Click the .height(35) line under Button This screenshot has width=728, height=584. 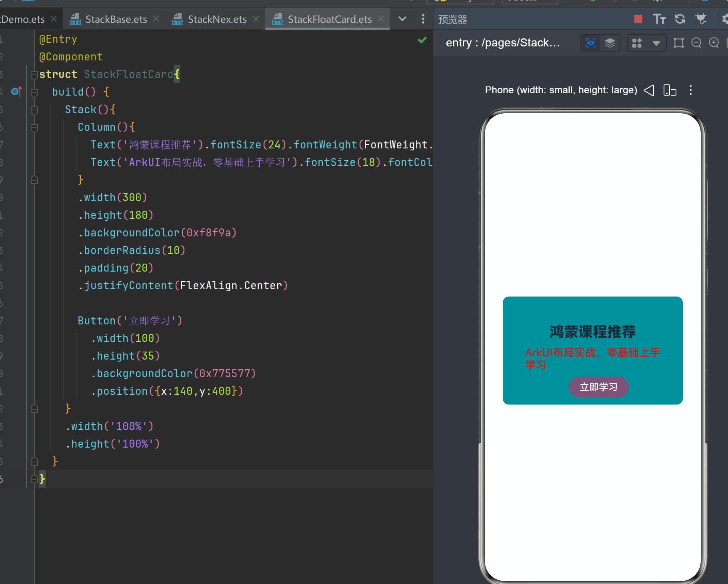click(125, 356)
